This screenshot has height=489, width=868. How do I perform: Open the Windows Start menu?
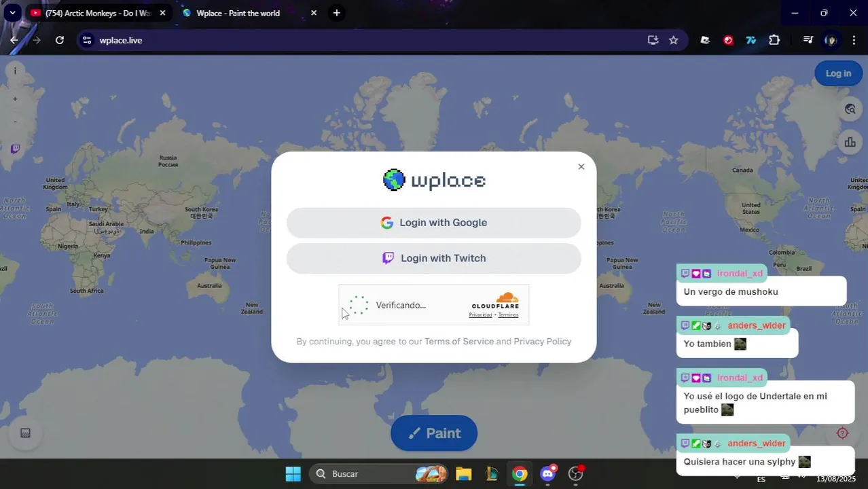tap(293, 474)
